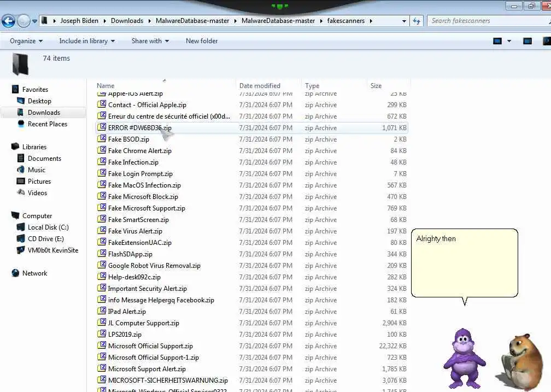Open the Share with menu

click(150, 41)
